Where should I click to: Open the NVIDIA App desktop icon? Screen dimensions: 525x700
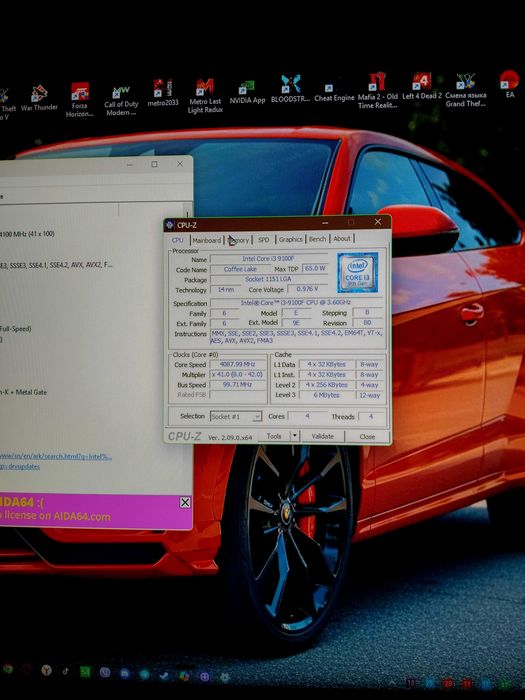point(247,92)
